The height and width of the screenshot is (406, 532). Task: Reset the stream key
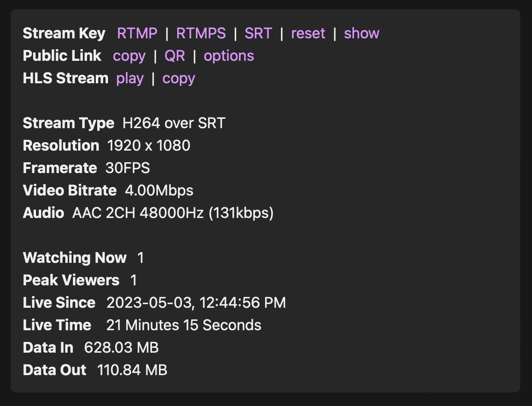(x=308, y=33)
